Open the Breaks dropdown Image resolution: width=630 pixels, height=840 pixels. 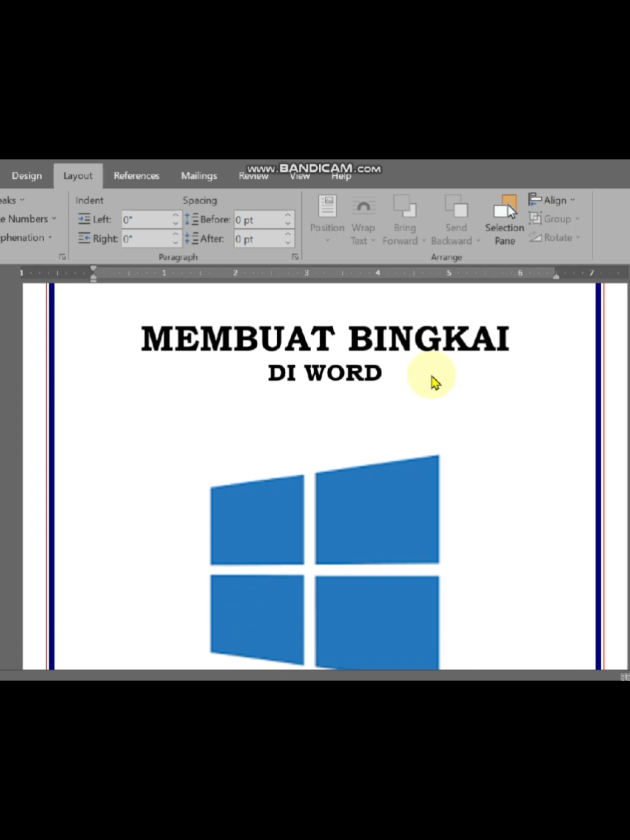coord(12,200)
